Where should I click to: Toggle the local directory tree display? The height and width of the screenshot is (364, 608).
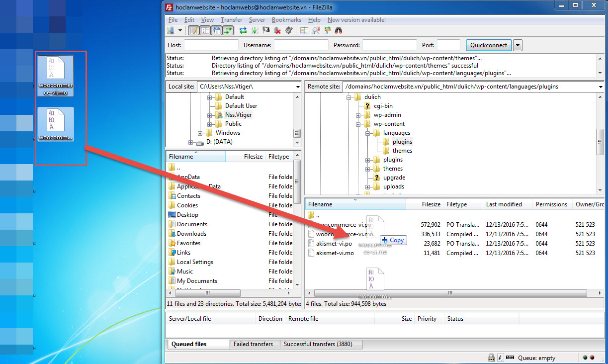[x=205, y=31]
